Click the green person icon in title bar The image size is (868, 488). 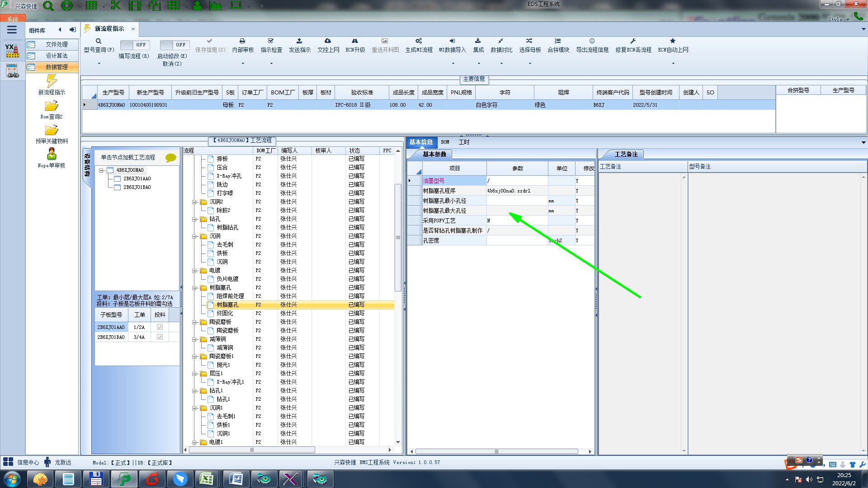[197, 5]
